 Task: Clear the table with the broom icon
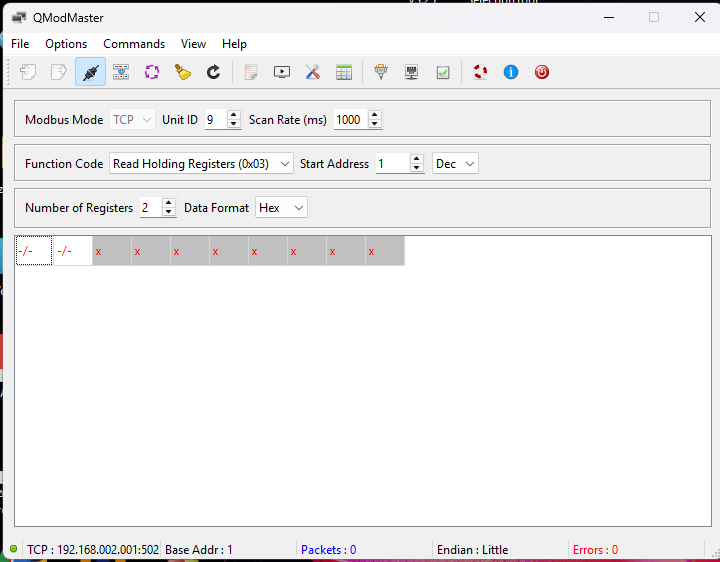pyautogui.click(x=183, y=72)
